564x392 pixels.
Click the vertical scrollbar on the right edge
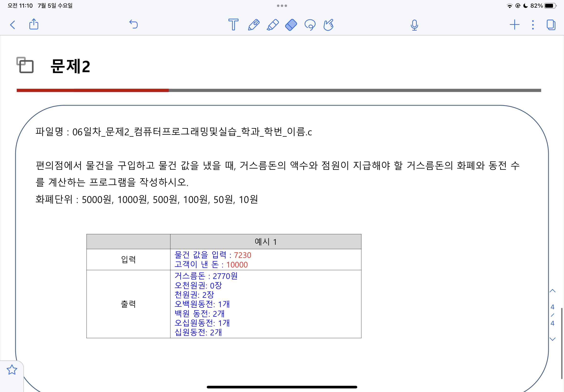pyautogui.click(x=562, y=344)
